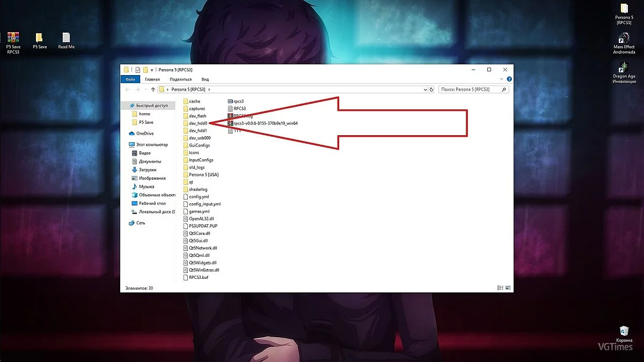Open the Файл ribbon tab
The width and height of the screenshot is (644, 362).
pos(129,79)
